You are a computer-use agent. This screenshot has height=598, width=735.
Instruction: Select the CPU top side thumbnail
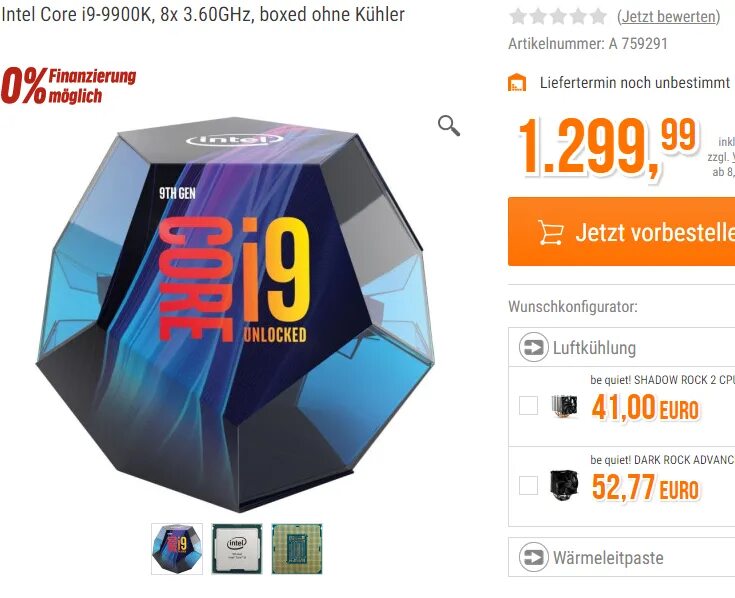tap(237, 549)
